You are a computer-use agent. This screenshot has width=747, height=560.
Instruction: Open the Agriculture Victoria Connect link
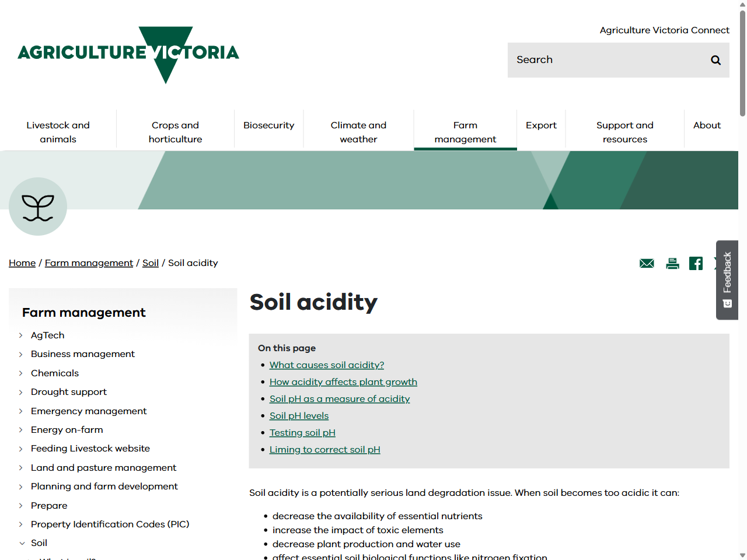[x=664, y=30]
